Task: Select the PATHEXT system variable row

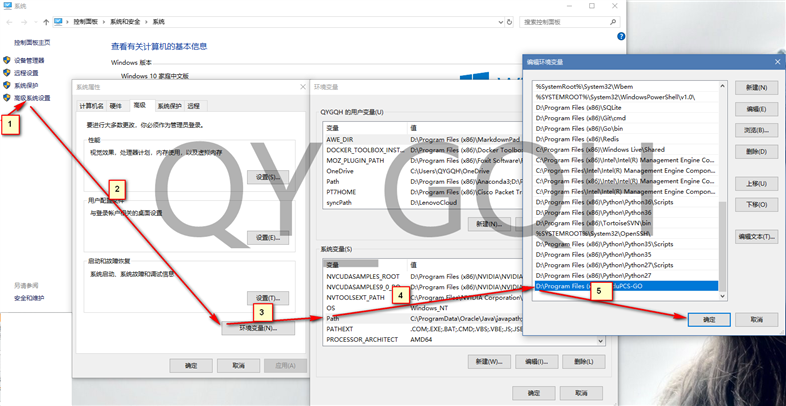Action: click(423, 329)
